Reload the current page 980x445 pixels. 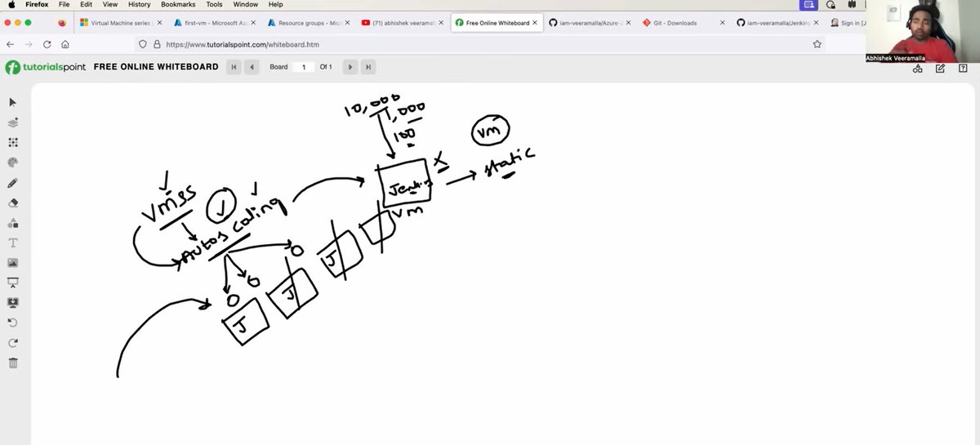pos(47,44)
